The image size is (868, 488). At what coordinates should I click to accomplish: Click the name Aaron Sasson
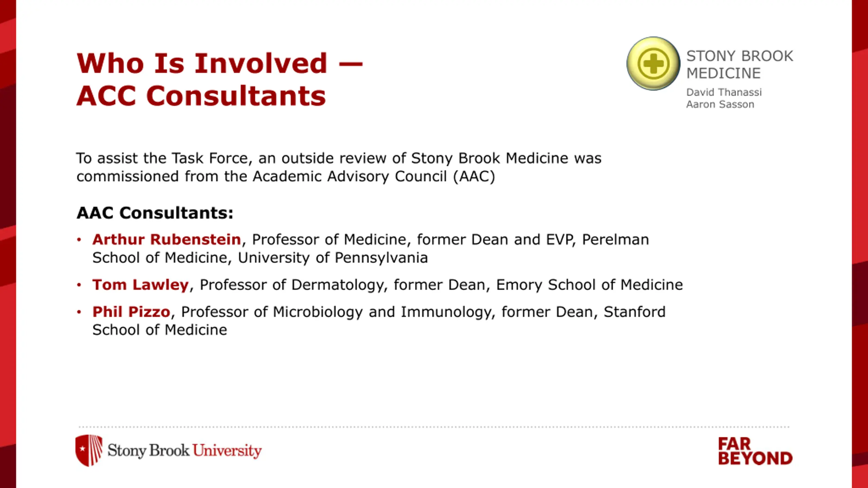point(720,104)
